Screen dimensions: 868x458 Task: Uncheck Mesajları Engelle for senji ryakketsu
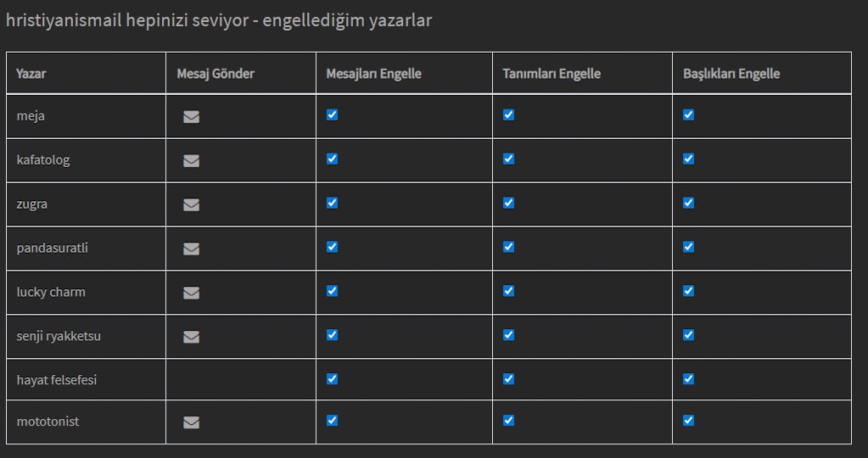tap(332, 335)
